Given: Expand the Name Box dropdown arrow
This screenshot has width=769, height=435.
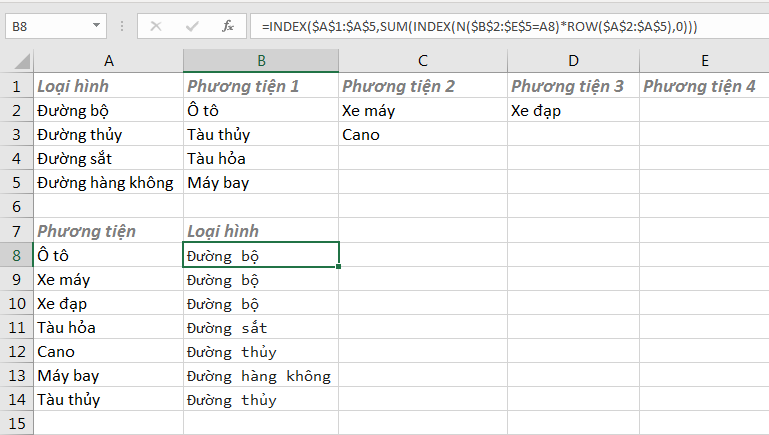Looking at the screenshot, I should [x=96, y=25].
